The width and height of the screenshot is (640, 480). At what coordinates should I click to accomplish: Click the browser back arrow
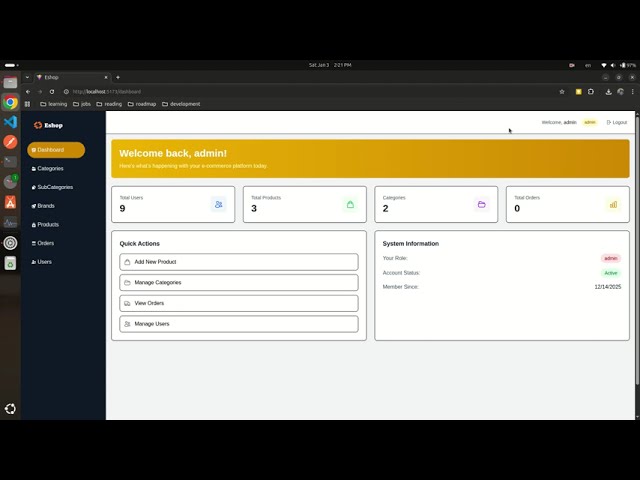(x=28, y=92)
